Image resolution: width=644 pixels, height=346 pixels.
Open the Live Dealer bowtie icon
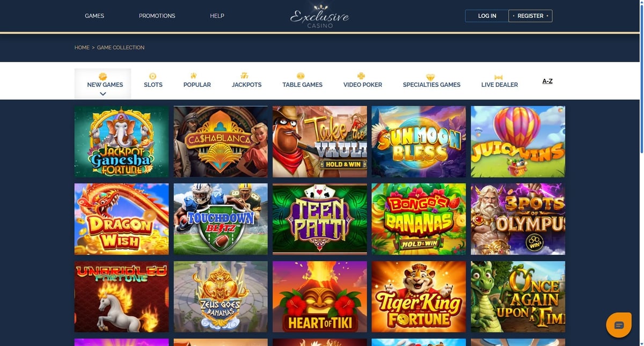(499, 77)
